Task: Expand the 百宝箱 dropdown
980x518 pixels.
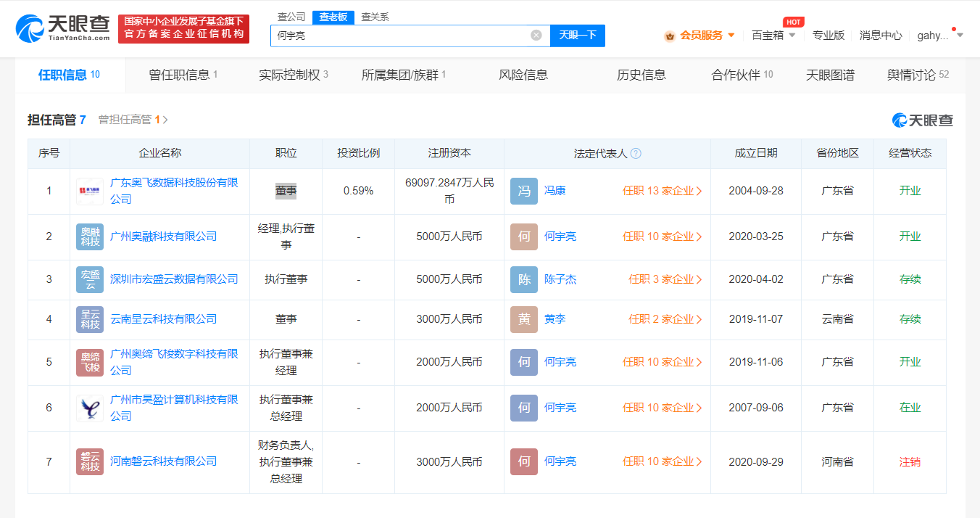Action: click(x=773, y=35)
